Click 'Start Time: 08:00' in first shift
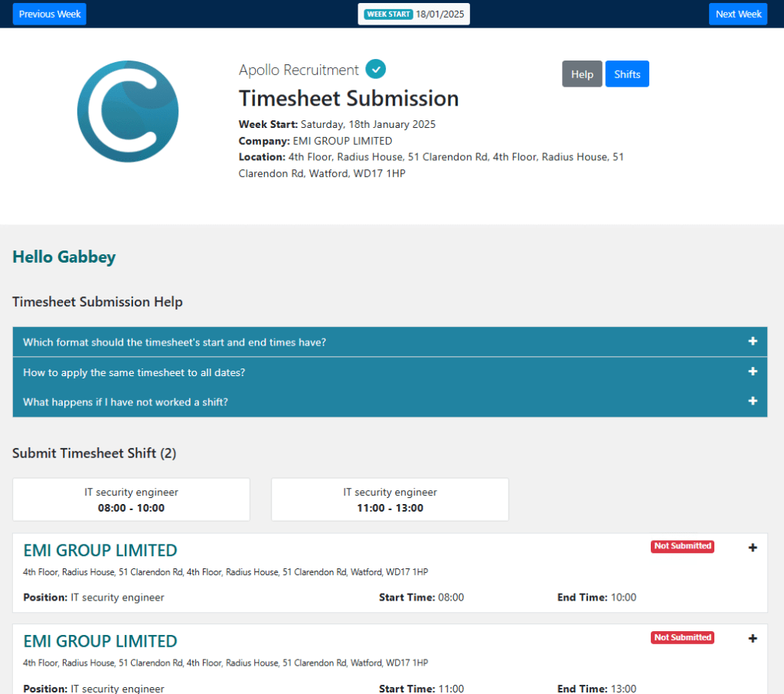The image size is (784, 694). pos(422,597)
